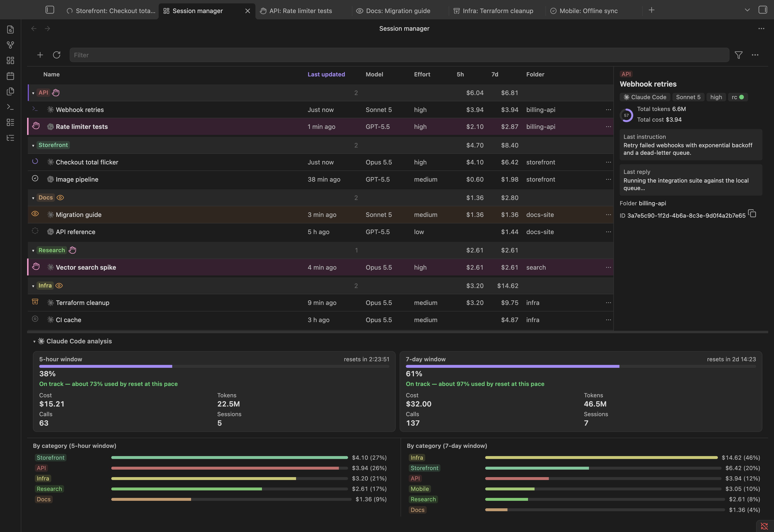Open the view's more options in header
This screenshot has width=774, height=532.
tap(761, 29)
